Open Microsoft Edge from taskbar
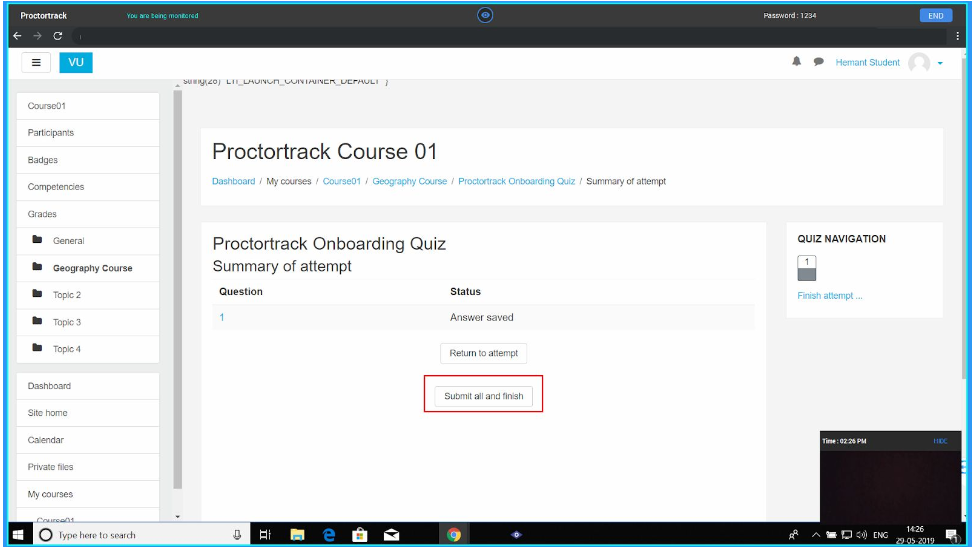Viewport: 977px width, 552px height. tap(329, 535)
